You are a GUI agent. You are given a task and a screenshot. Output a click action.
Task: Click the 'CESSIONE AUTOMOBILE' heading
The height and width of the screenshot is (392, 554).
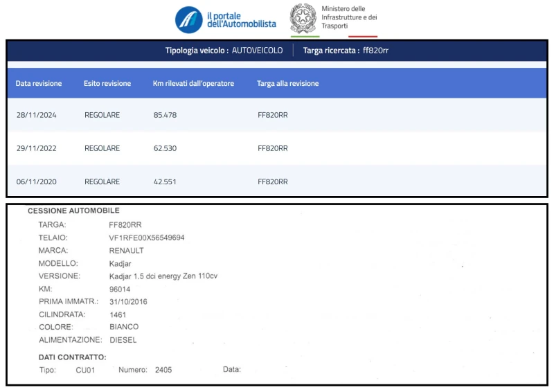[x=73, y=211]
